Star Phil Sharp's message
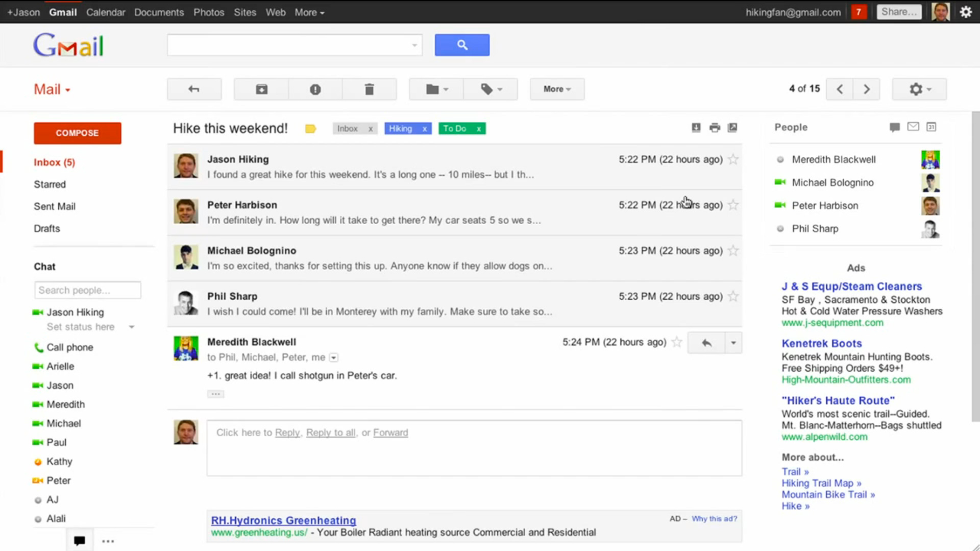This screenshot has height=551, width=980. 733,296
